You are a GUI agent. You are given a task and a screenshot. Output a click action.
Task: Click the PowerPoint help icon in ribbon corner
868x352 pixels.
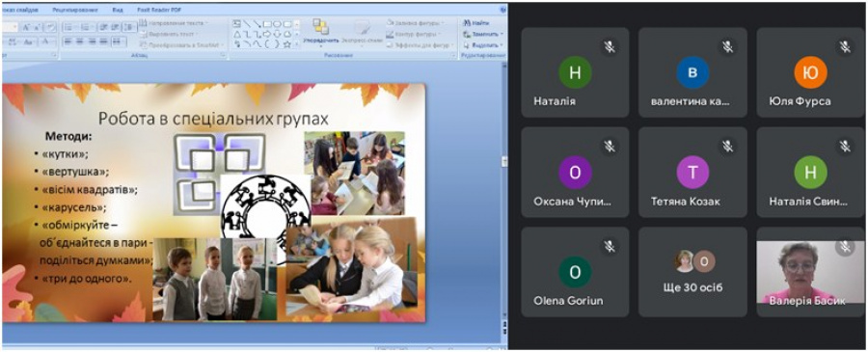click(502, 10)
